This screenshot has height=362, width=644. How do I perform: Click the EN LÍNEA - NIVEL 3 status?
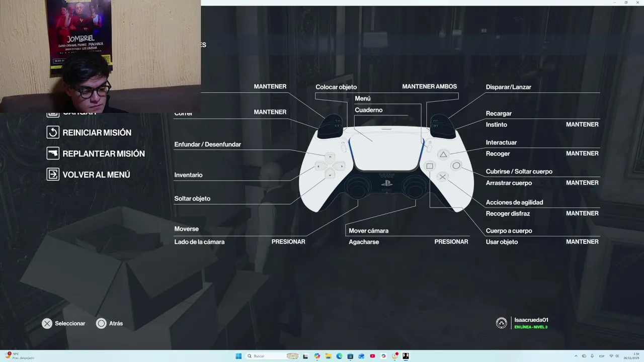(x=530, y=327)
